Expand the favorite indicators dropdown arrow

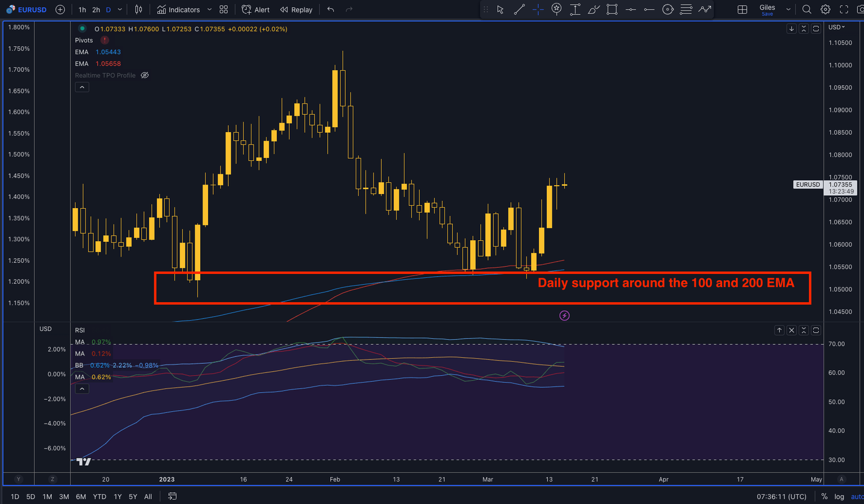[209, 10]
